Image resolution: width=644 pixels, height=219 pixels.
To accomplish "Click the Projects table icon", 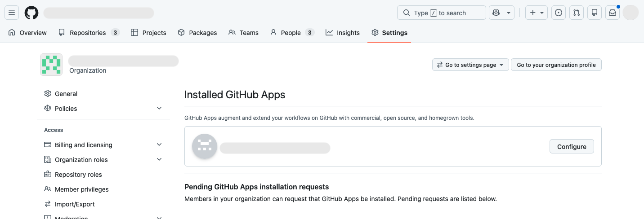I will click(134, 32).
